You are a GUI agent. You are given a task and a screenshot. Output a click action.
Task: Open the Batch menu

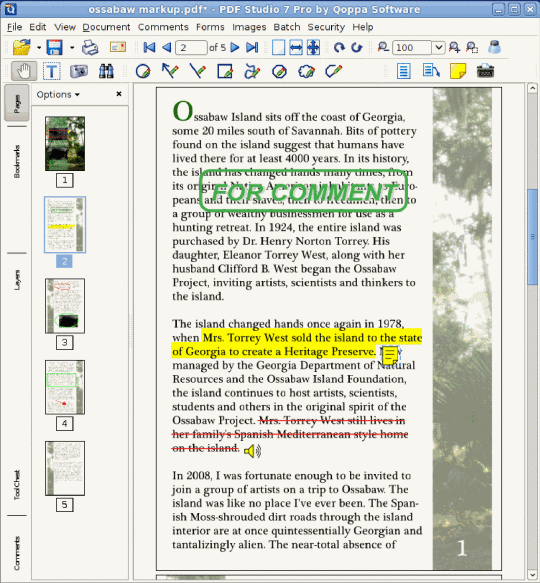tap(287, 27)
